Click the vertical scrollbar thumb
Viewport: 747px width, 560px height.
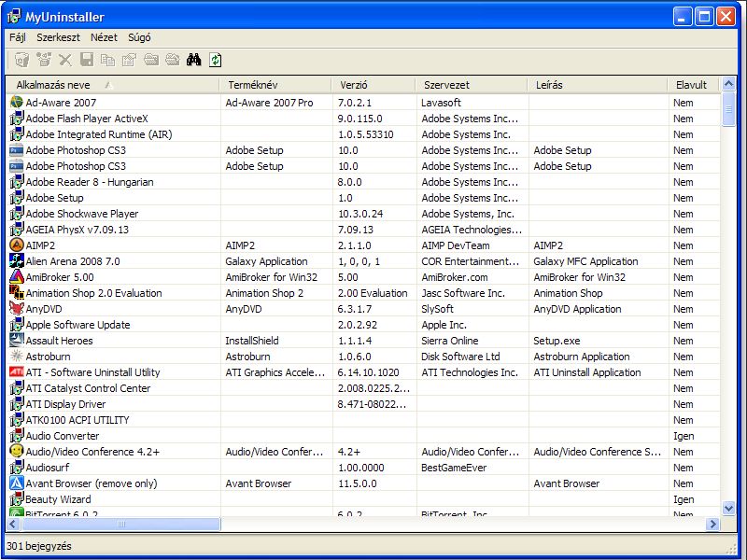point(728,109)
